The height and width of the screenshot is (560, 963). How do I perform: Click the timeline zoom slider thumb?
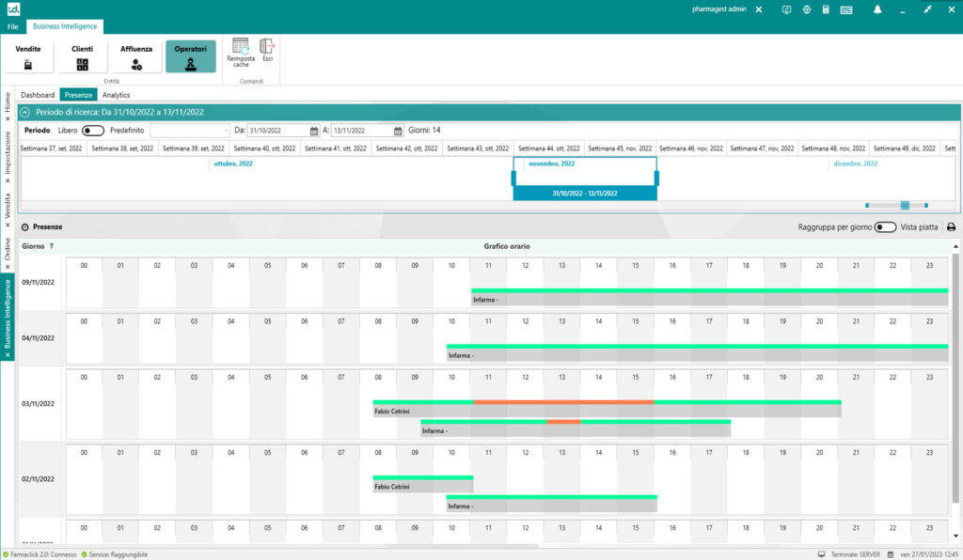(905, 205)
